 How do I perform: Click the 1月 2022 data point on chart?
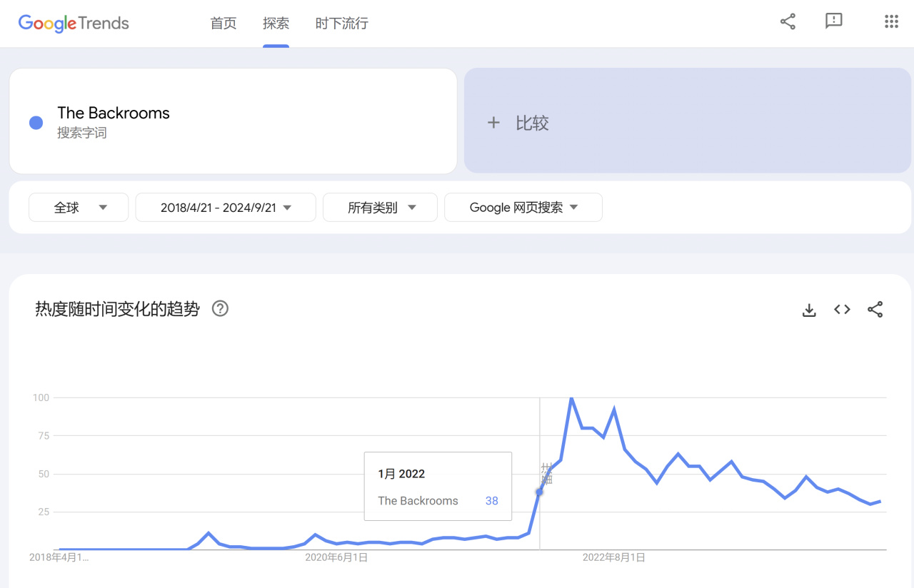coord(539,492)
